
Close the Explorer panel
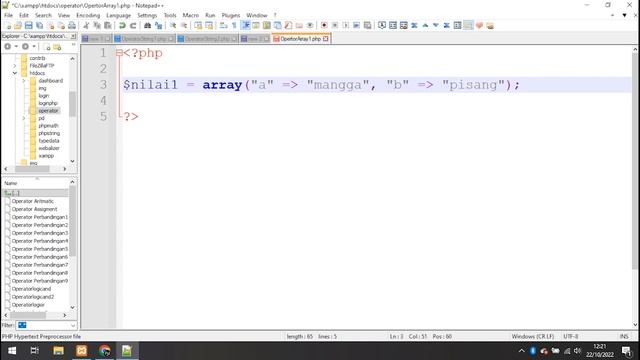coord(73,36)
